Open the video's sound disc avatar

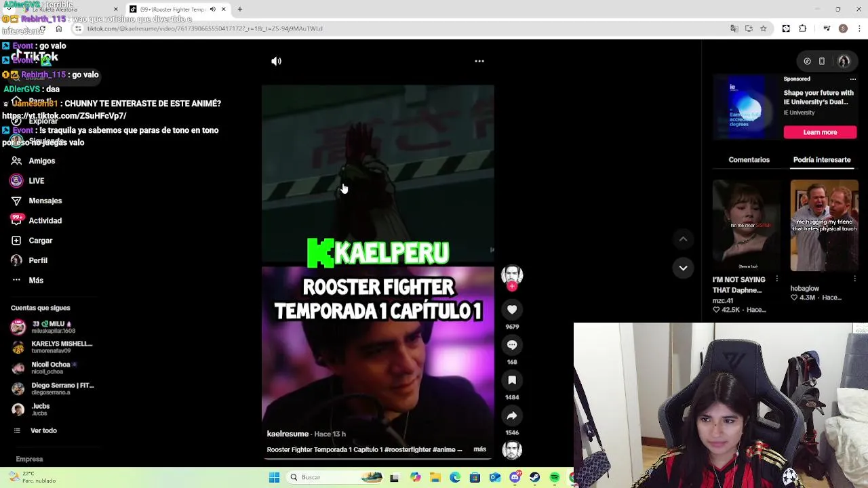(512, 449)
